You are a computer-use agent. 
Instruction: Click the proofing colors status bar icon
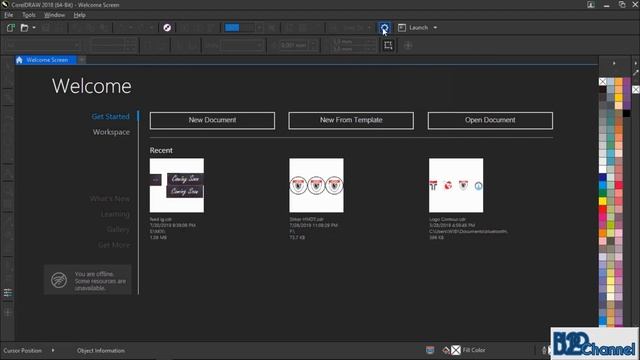430,350
